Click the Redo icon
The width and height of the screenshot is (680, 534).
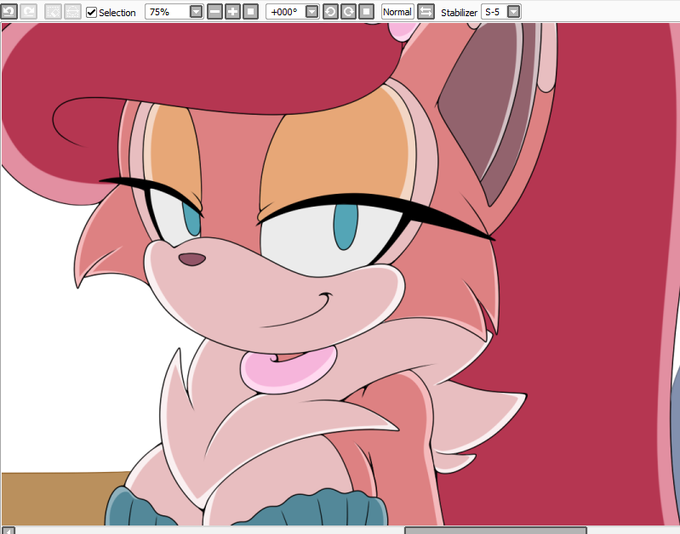(x=29, y=12)
